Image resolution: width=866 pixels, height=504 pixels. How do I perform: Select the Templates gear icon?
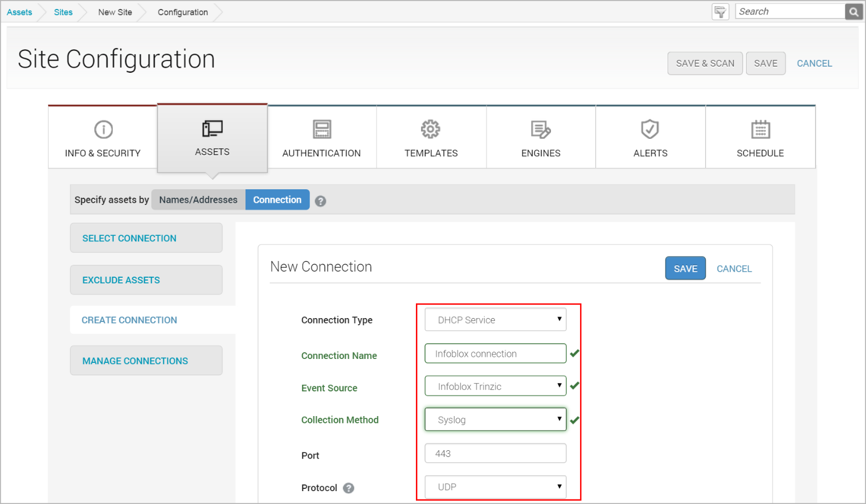[x=430, y=129]
